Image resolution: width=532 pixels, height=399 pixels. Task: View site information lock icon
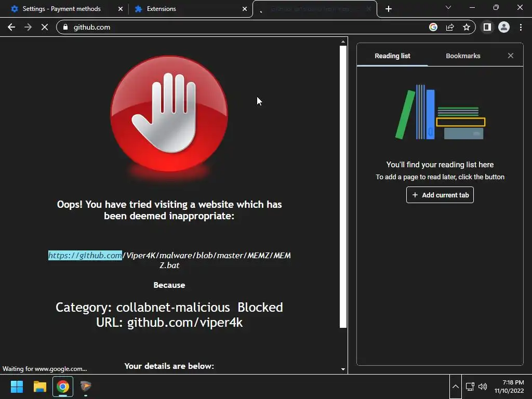tap(65, 27)
